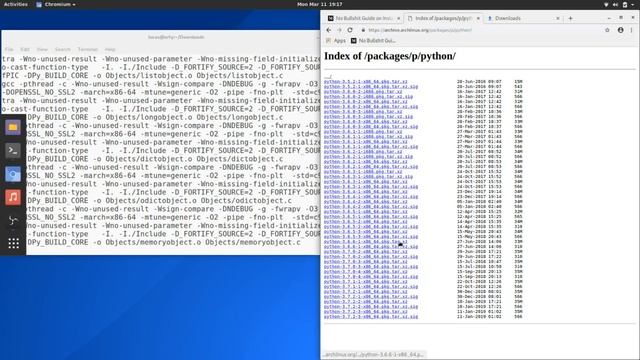Click the parent directory ../ link

(x=328, y=76)
